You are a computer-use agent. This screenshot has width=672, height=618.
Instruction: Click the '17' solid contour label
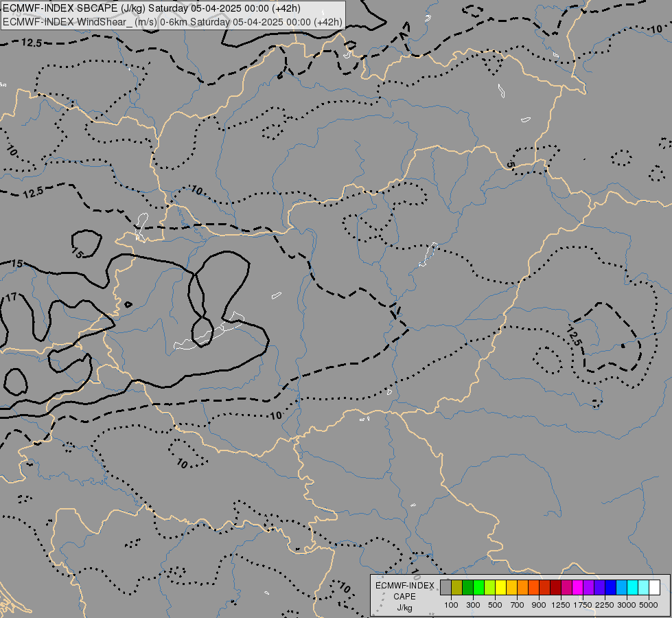coord(12,297)
